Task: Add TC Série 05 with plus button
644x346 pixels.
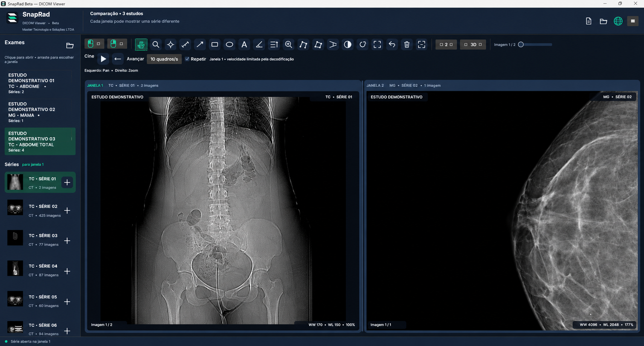Action: [67, 302]
